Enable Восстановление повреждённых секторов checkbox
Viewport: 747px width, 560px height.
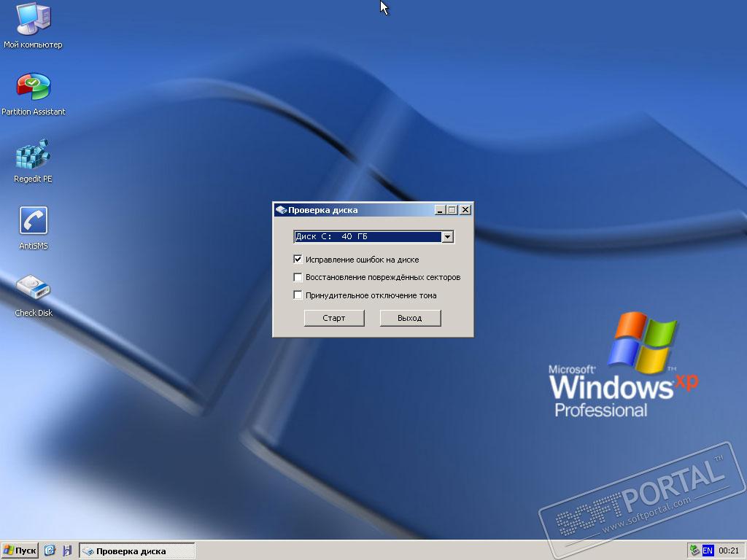point(298,277)
